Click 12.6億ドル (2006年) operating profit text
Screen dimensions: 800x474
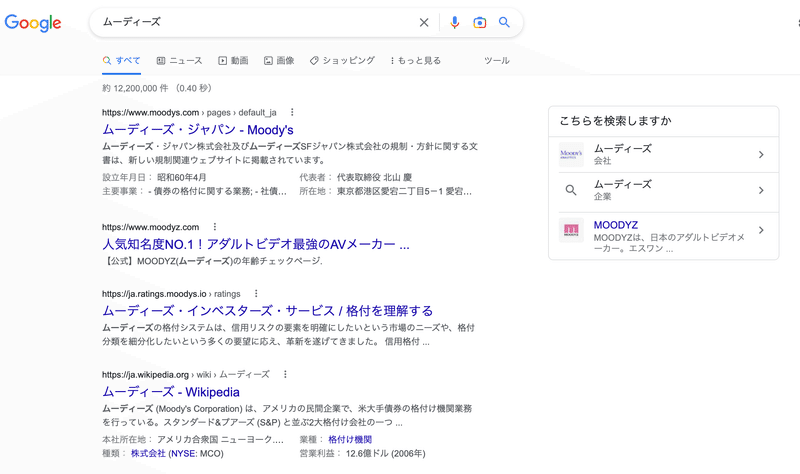pyautogui.click(x=385, y=453)
